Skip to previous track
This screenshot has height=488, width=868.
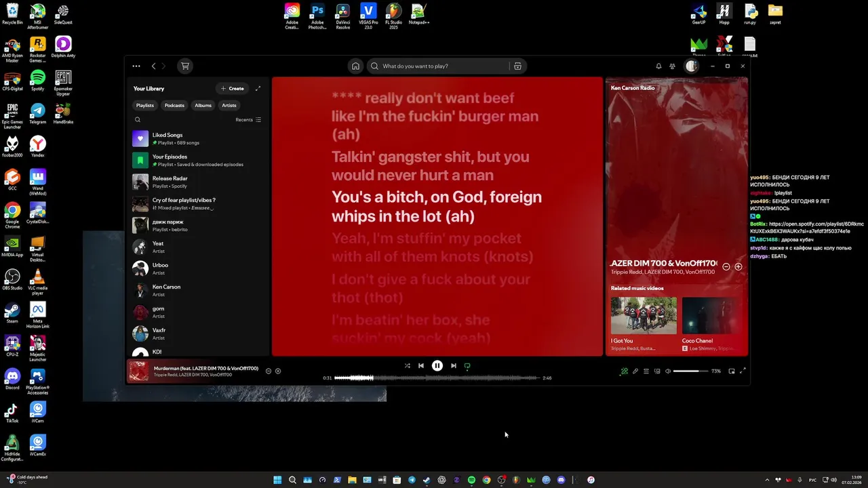point(421,366)
